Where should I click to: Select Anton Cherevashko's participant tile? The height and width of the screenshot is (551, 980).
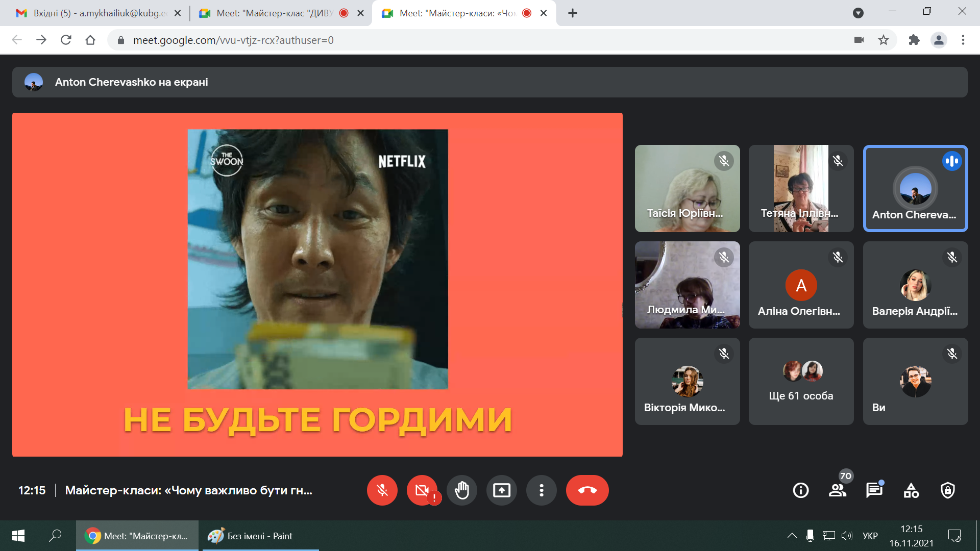coord(915,188)
